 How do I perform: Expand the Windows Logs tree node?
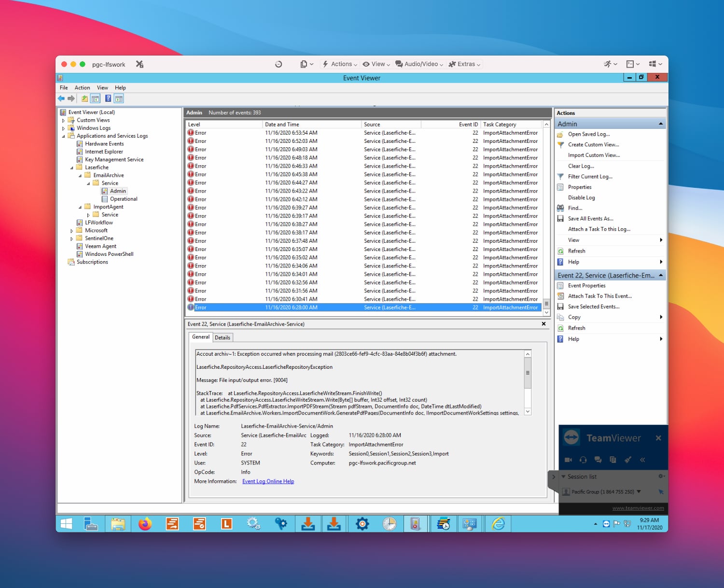[x=64, y=128]
